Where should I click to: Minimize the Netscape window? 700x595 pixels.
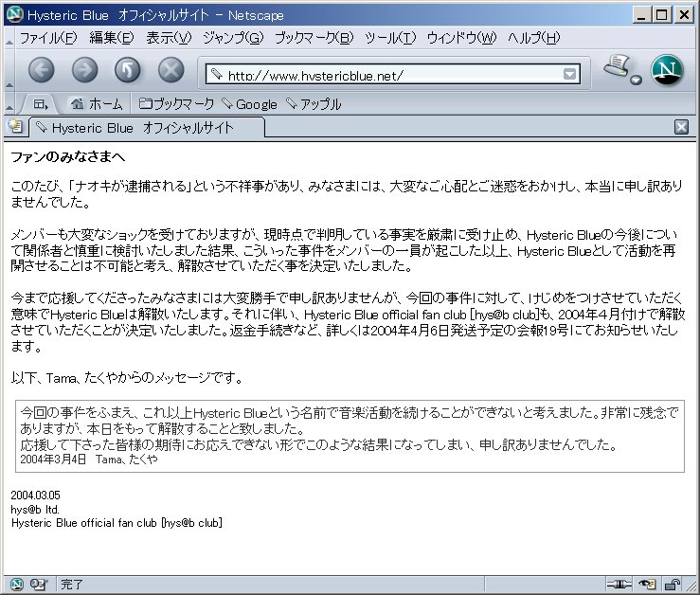click(x=641, y=15)
